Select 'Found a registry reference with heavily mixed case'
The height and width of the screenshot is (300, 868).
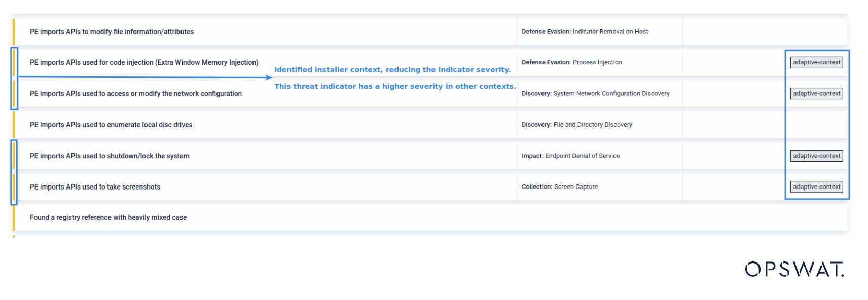pyautogui.click(x=108, y=217)
